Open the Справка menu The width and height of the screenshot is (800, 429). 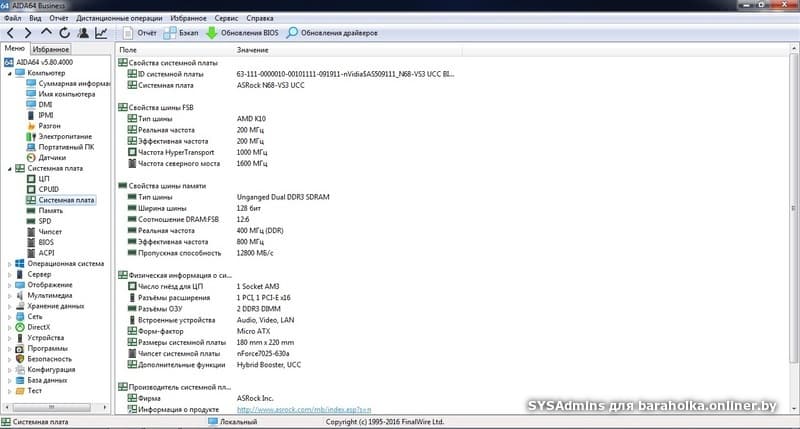click(x=260, y=18)
